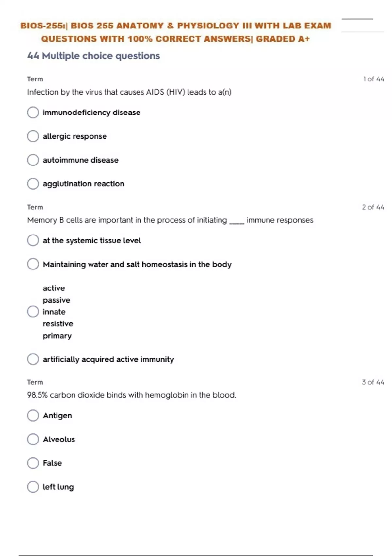Select the "immunodeficiency disease" answer option

pyautogui.click(x=33, y=113)
